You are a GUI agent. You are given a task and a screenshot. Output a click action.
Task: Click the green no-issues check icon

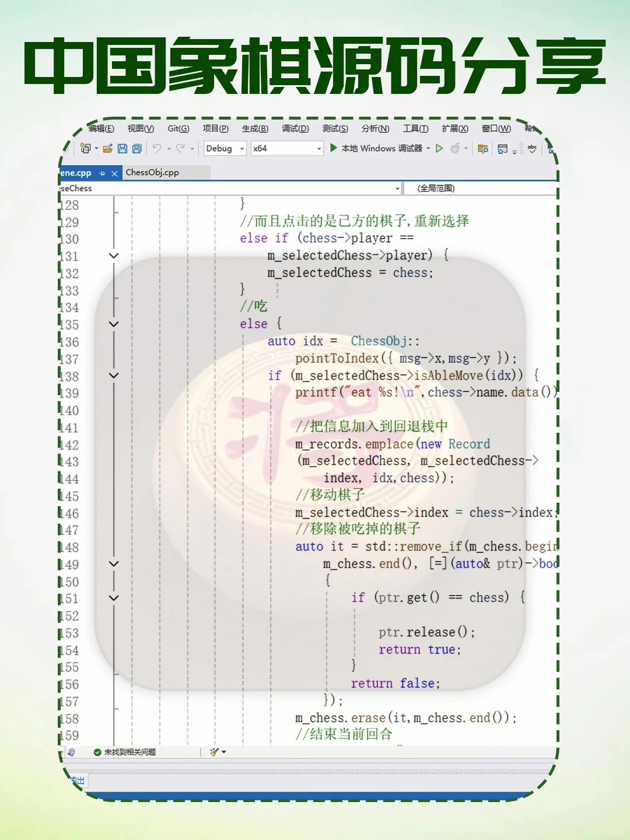[97, 752]
